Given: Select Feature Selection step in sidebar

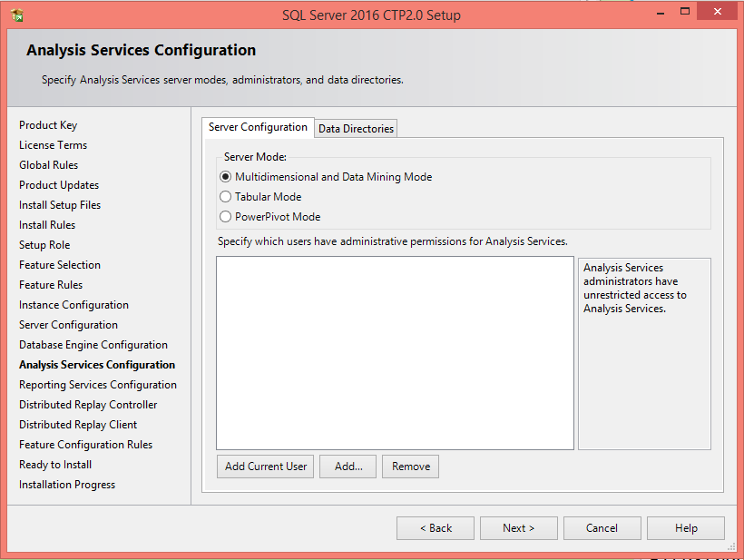Looking at the screenshot, I should [x=60, y=265].
